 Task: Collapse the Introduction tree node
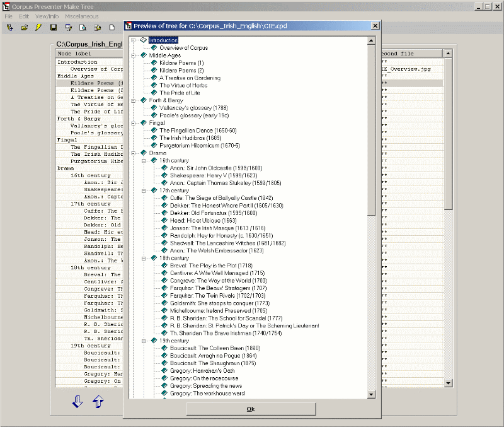point(134,40)
